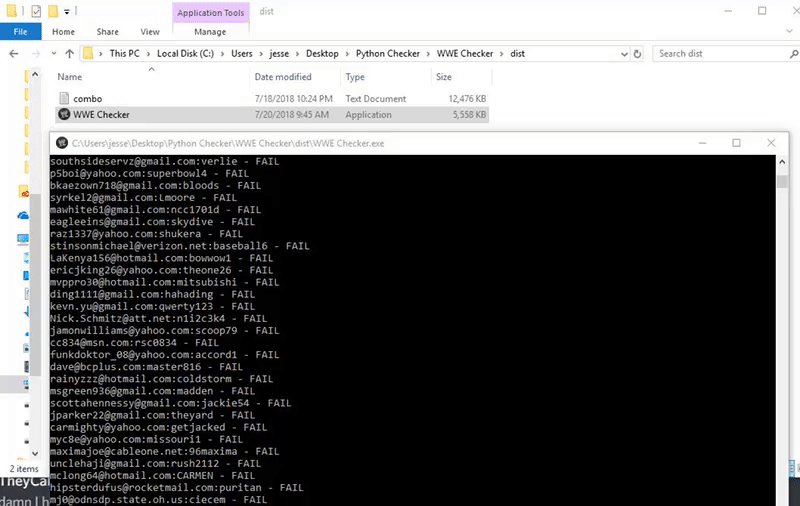
Task: Click the navigation pane scroll down arrow
Action: [x=35, y=453]
